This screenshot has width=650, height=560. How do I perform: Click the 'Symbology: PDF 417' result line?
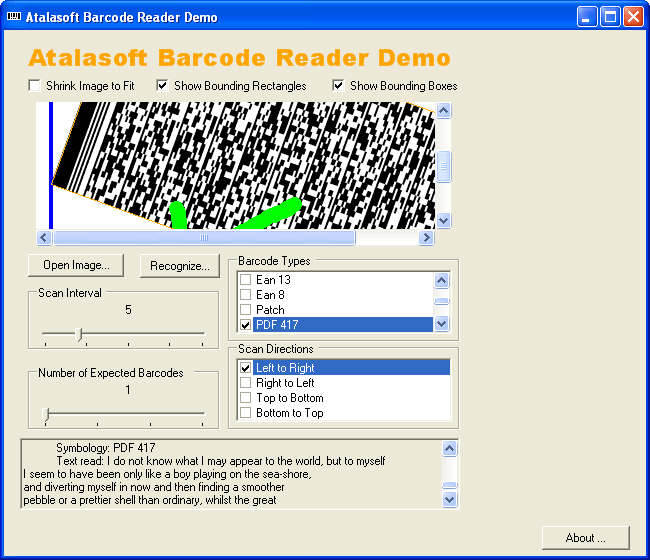tap(106, 448)
